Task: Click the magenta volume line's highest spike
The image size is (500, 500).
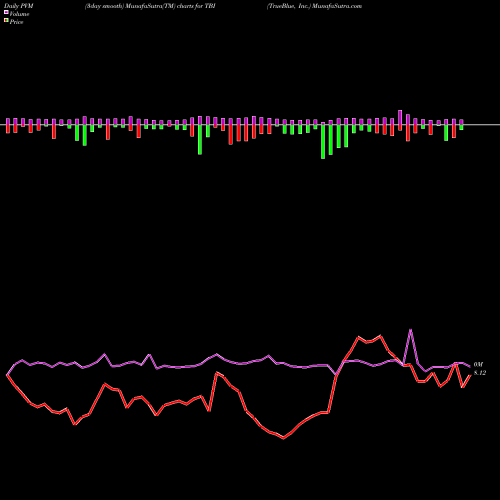Action: tap(410, 330)
